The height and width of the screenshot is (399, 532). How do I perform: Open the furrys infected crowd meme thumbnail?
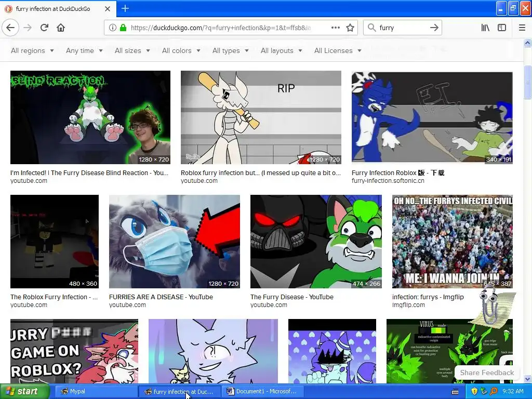(x=453, y=242)
